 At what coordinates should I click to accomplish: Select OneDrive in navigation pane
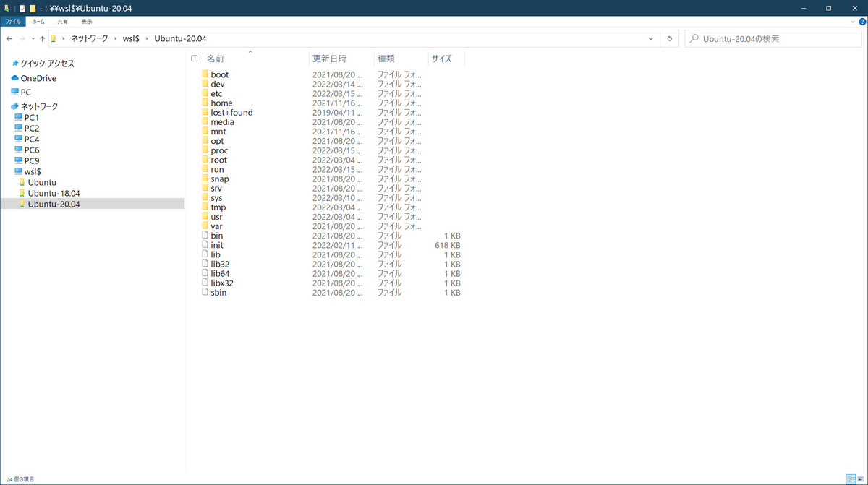33,78
